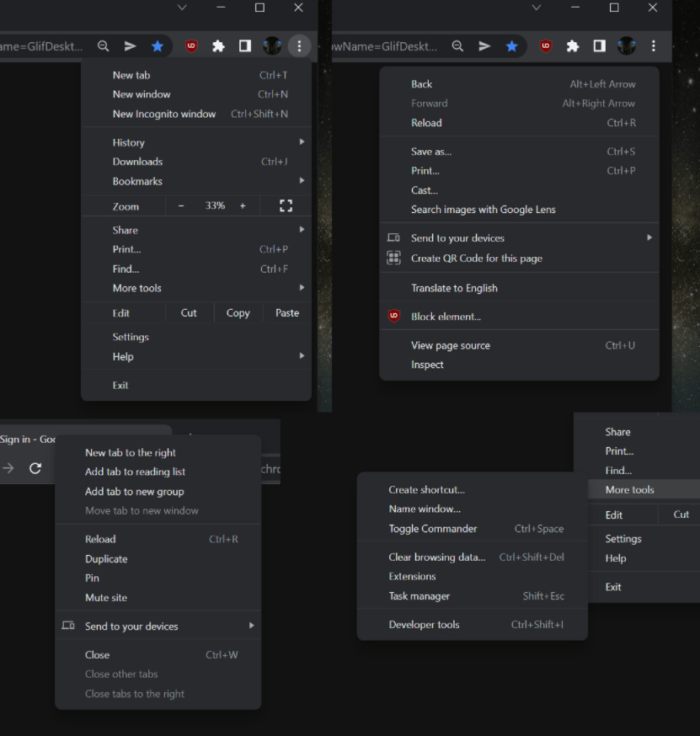This screenshot has width=700, height=736.
Task: Click the QR code icon beside Create QR Code
Action: pyautogui.click(x=393, y=259)
